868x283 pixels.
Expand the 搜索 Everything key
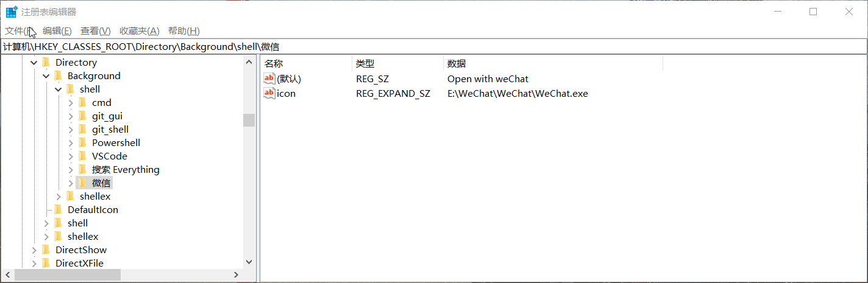coord(71,169)
